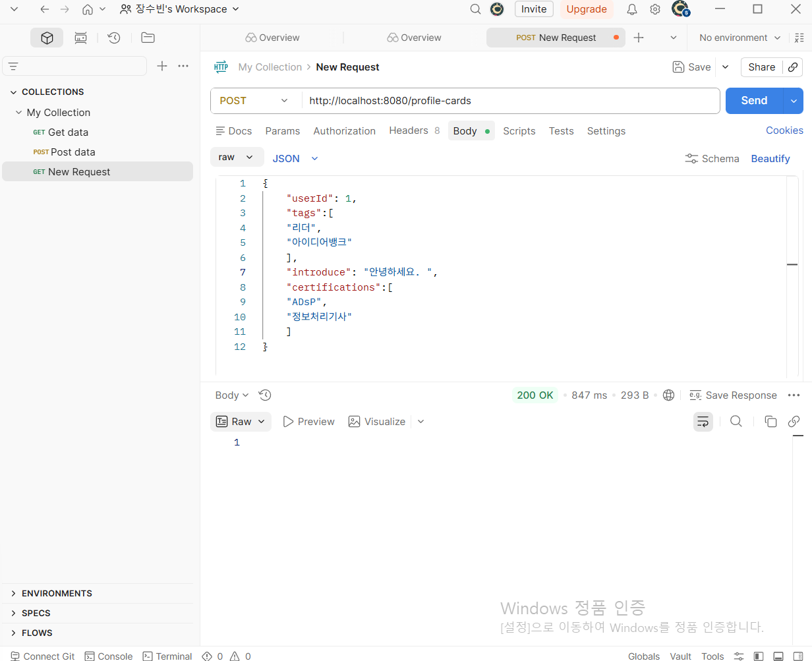
Task: Open the Visualize options dropdown arrow
Action: click(420, 422)
